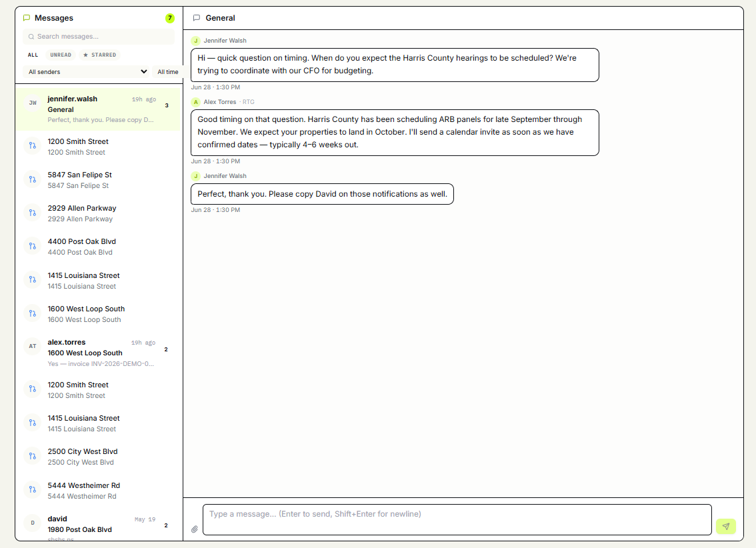
Task: Click the branch icon beside 2500 City West Blvd
Action: pos(32,456)
